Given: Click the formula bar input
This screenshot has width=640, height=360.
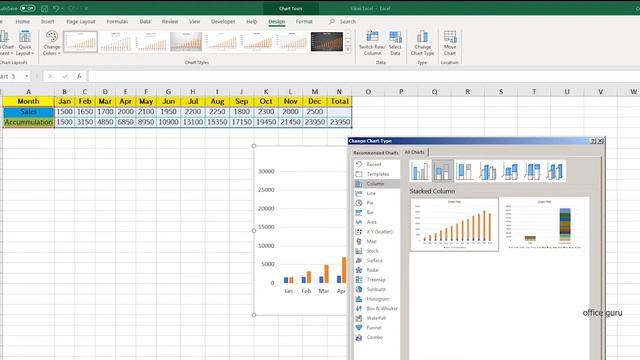Looking at the screenshot, I should (363, 76).
